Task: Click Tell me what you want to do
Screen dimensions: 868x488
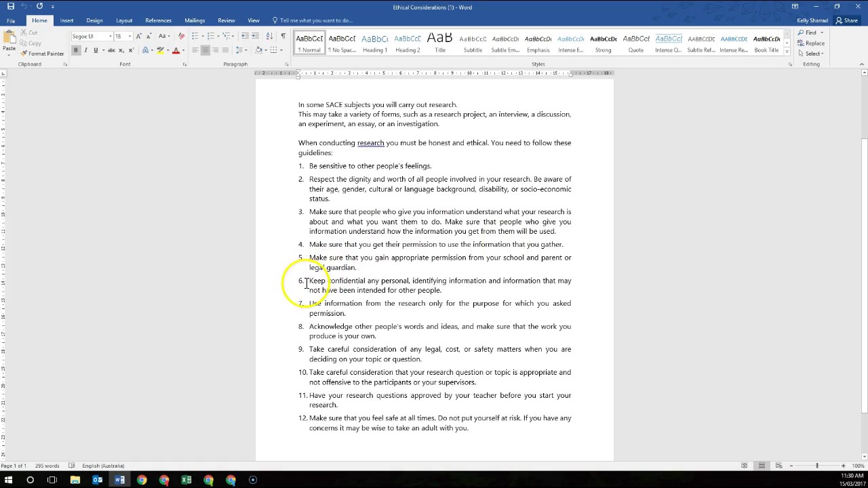Action: tap(316, 20)
